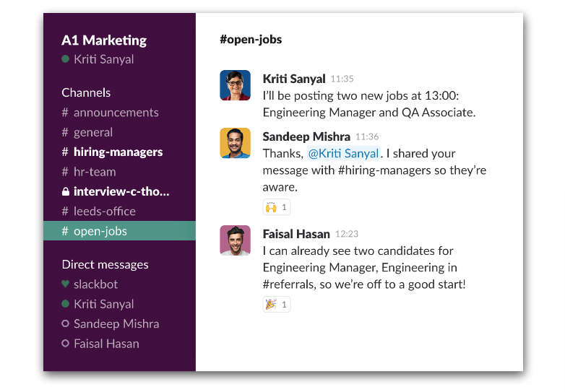Image resolution: width=565 pixels, height=392 pixels.
Task: Click the green status dot under A1 Marketing
Action: (66, 59)
